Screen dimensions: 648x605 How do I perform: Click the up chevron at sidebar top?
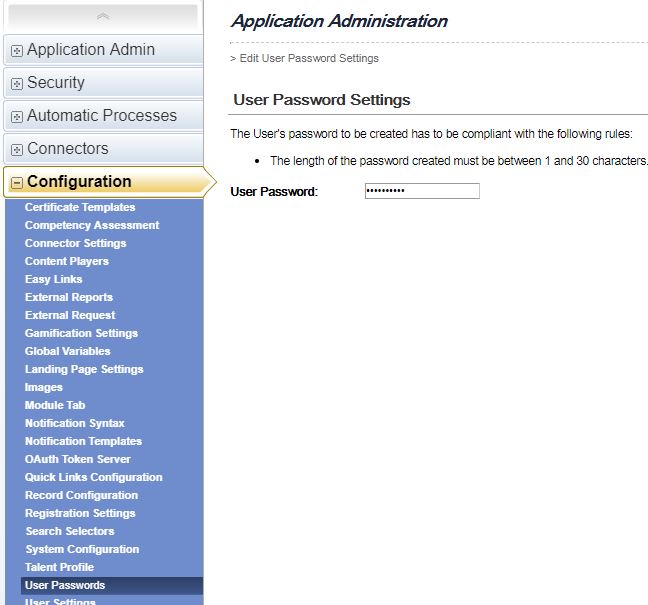pyautogui.click(x=103, y=17)
